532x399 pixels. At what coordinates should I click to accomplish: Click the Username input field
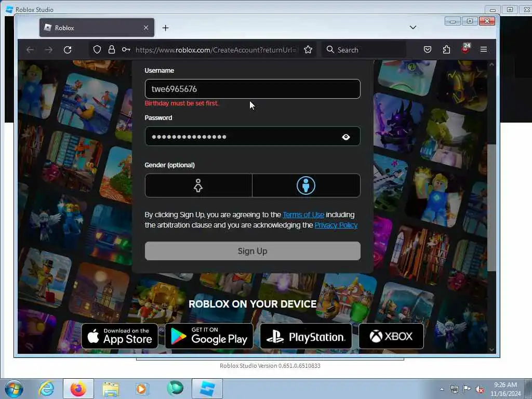coord(252,89)
